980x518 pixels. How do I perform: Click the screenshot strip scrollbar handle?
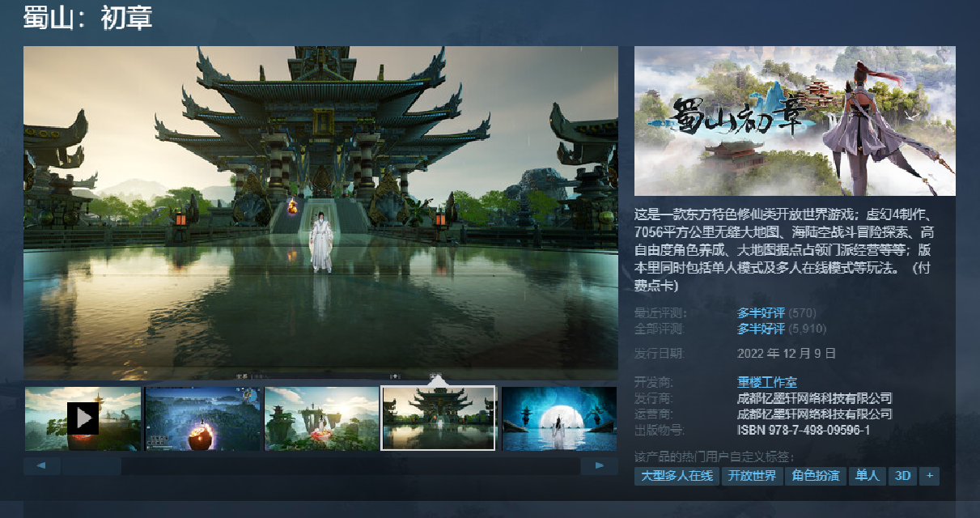click(x=91, y=466)
